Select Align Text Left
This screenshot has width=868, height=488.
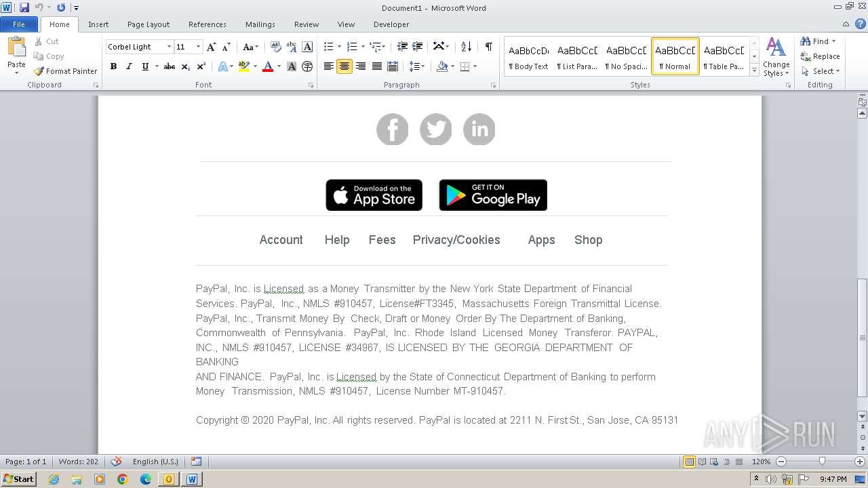point(329,66)
